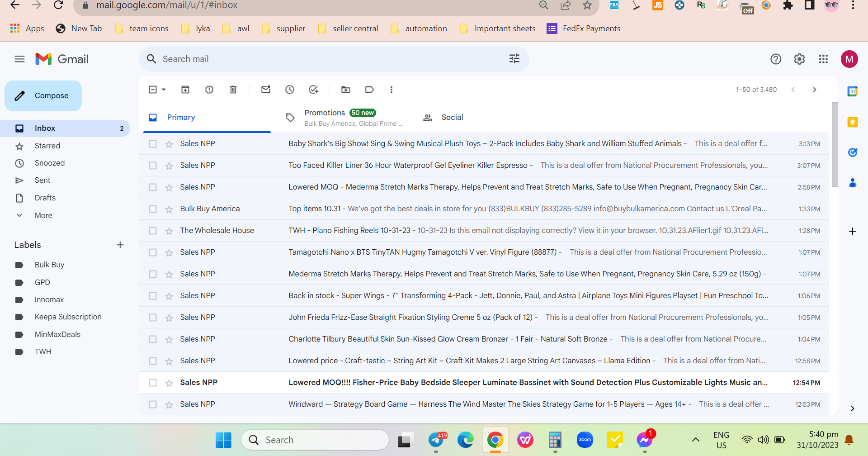Screen dimensions: 868x456
Task: Get add-ons with the plus icon
Action: tap(853, 231)
